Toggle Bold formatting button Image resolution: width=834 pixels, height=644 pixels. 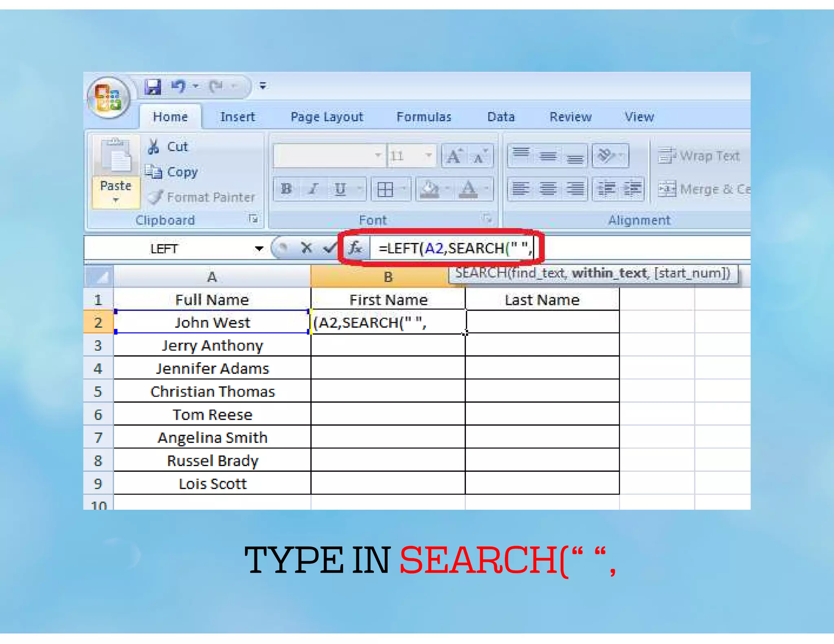[286, 189]
